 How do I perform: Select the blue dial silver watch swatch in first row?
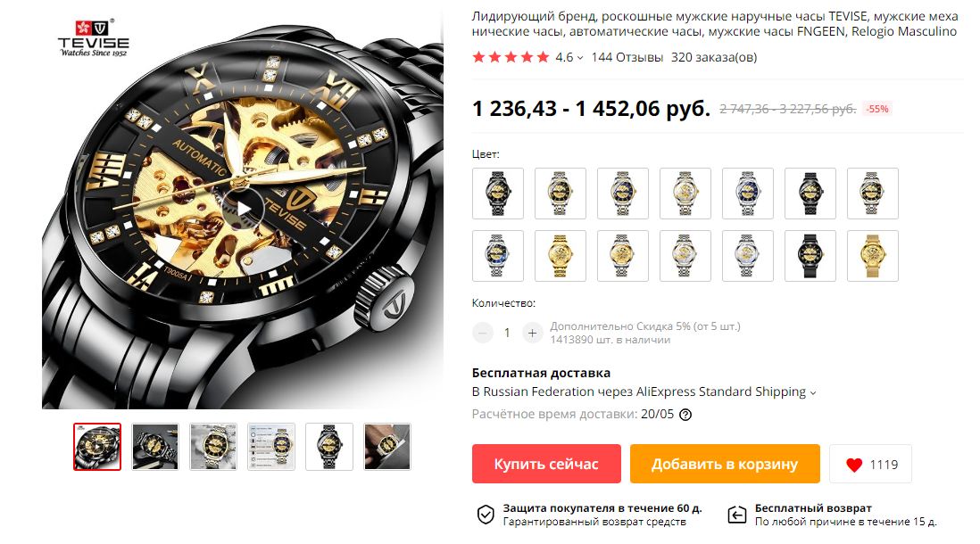click(748, 194)
